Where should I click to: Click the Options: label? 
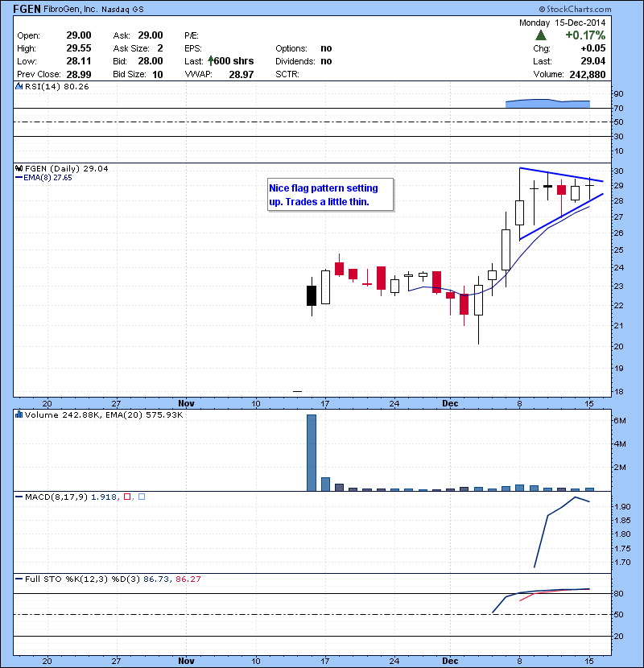click(291, 48)
